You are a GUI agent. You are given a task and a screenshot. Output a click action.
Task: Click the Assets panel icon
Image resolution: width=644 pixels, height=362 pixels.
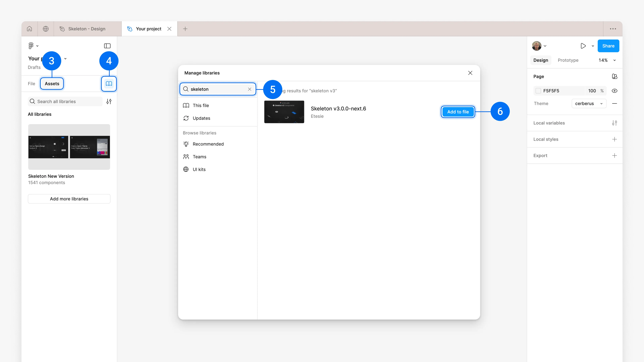click(52, 83)
